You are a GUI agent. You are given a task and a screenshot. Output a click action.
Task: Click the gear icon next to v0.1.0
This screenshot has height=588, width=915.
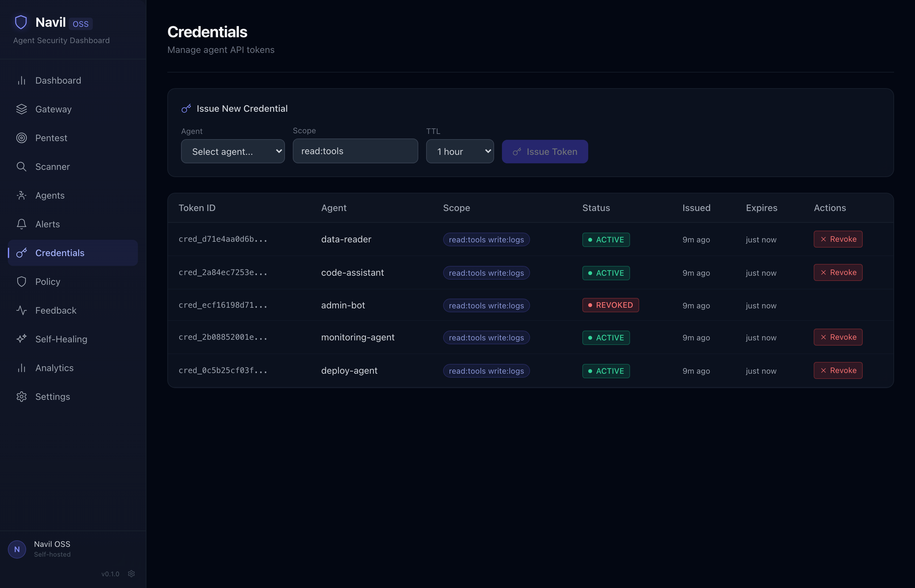pos(131,574)
